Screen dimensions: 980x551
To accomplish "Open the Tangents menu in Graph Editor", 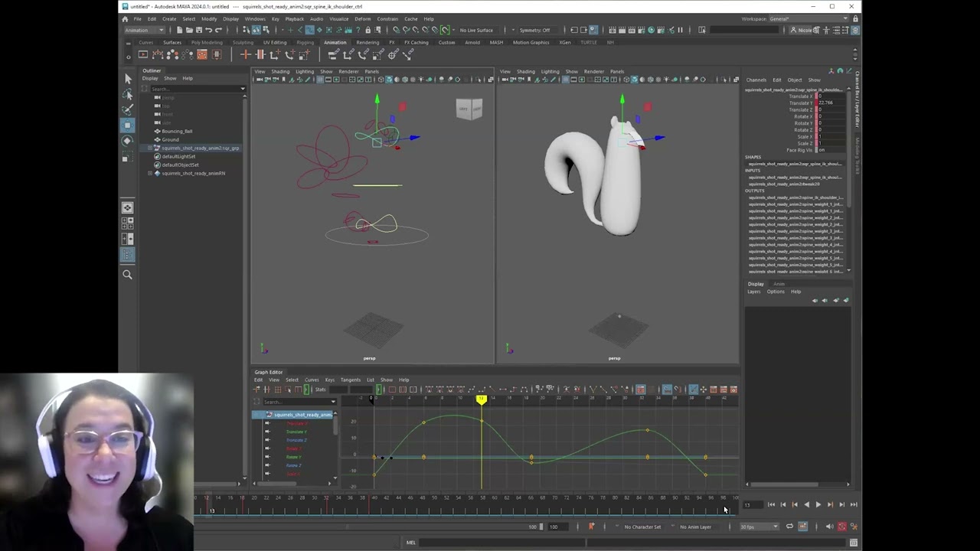I will [351, 380].
